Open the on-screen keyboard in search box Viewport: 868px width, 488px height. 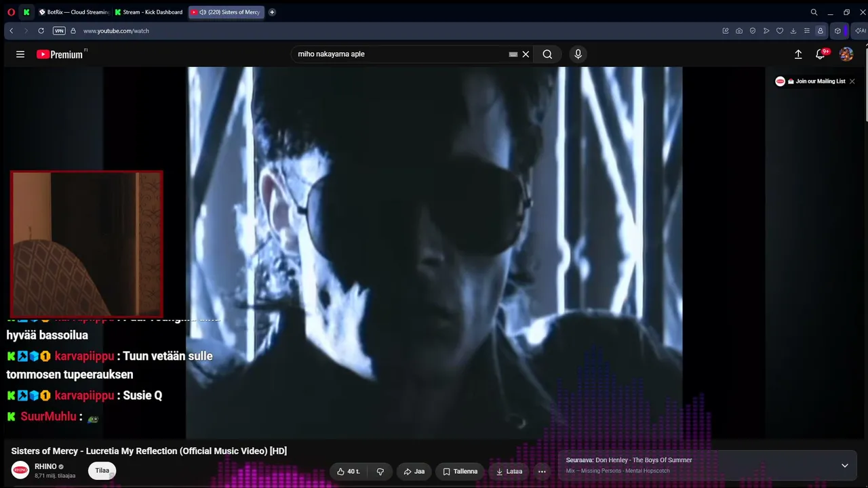coord(513,54)
